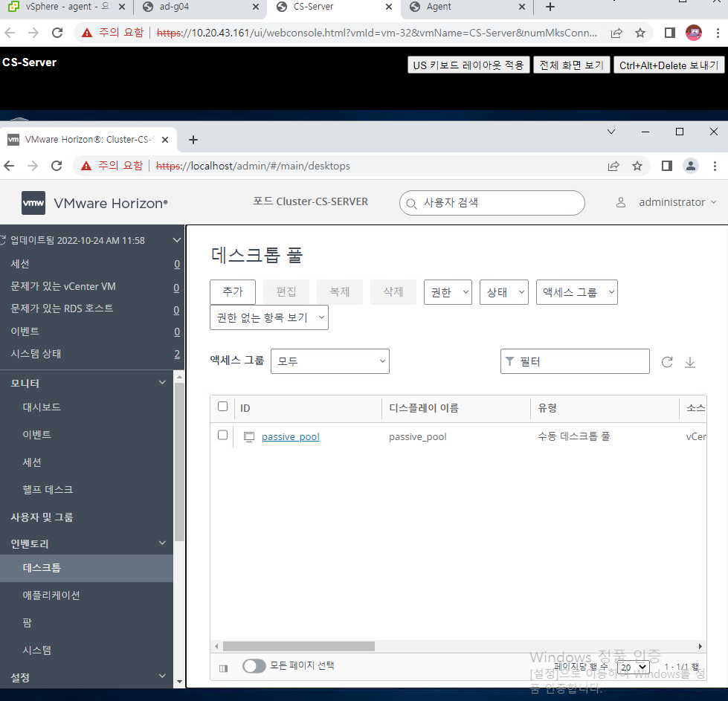The image size is (728, 701).
Task: Click horizontal scrollbar of pool table
Action: pos(298,646)
